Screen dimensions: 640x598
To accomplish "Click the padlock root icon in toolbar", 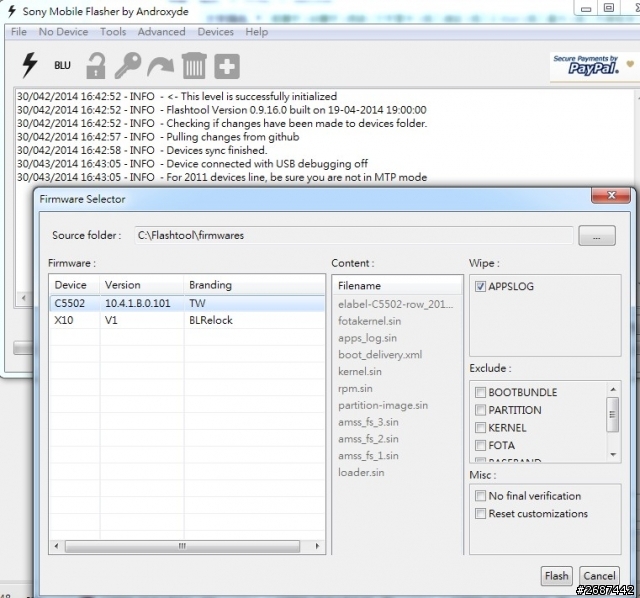I will click(95, 66).
